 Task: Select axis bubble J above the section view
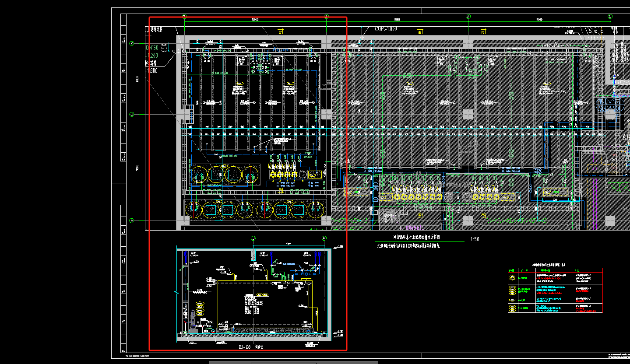click(x=253, y=238)
